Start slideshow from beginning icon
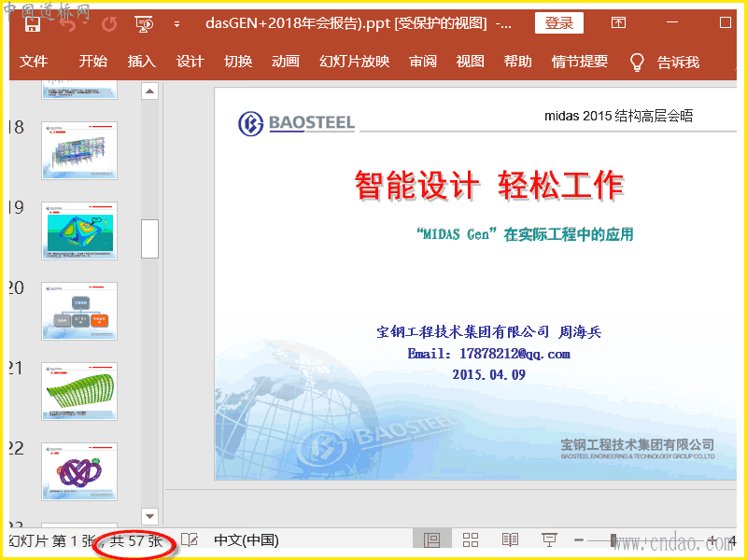Viewport: 747px width, 560px height. click(x=144, y=24)
